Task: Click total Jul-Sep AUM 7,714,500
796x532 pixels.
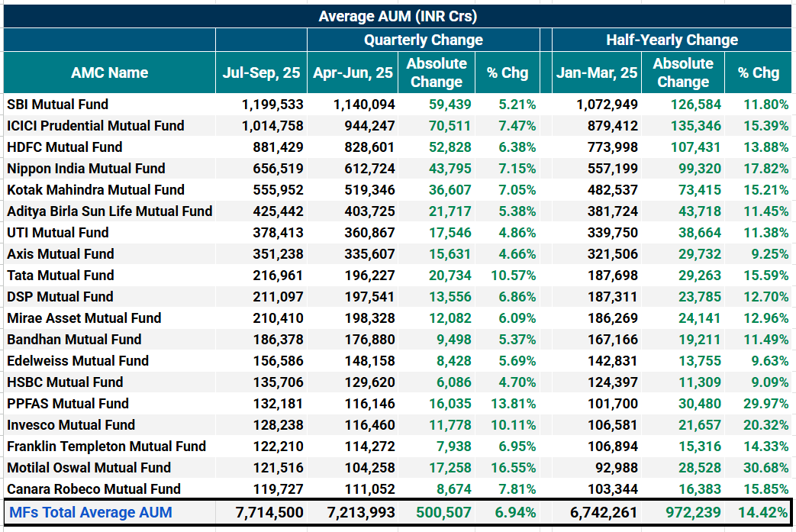Action: point(269,513)
